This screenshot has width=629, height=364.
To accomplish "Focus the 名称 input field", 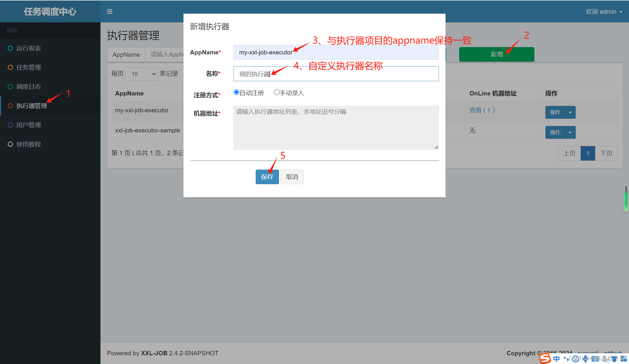I will [336, 74].
